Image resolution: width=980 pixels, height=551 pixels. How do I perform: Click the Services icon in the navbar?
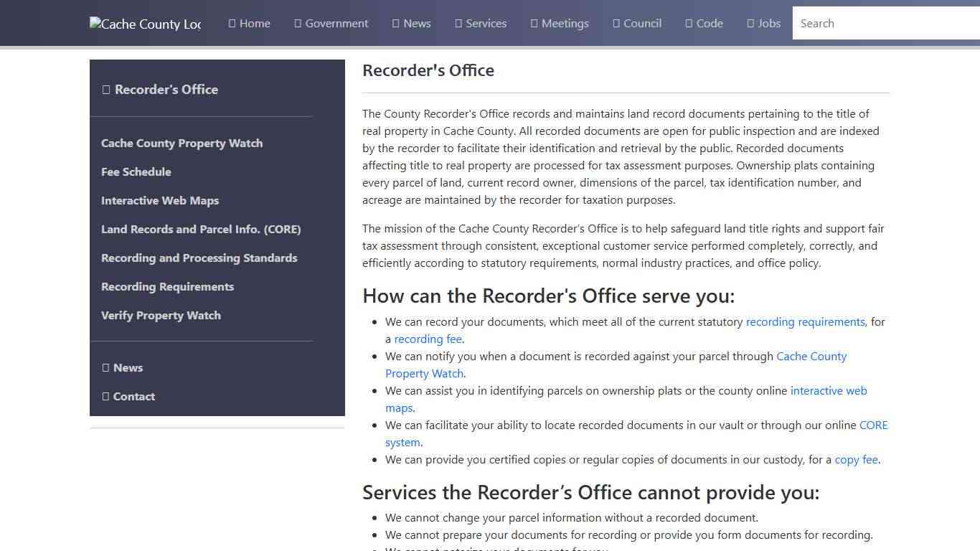pos(457,23)
